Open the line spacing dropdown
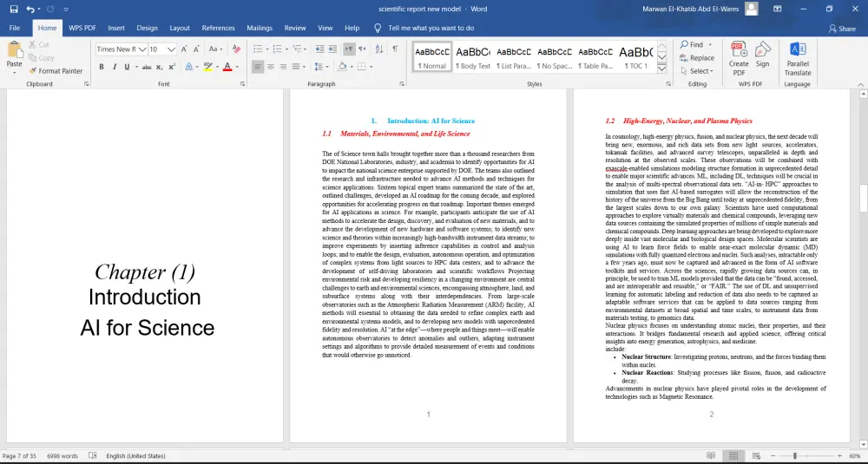868x464 pixels. tap(320, 67)
